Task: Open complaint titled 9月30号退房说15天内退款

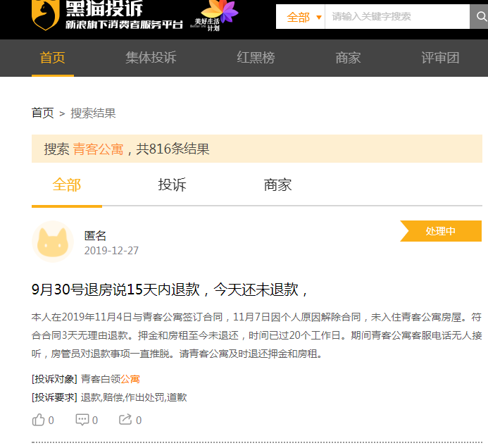Action: 169,290
